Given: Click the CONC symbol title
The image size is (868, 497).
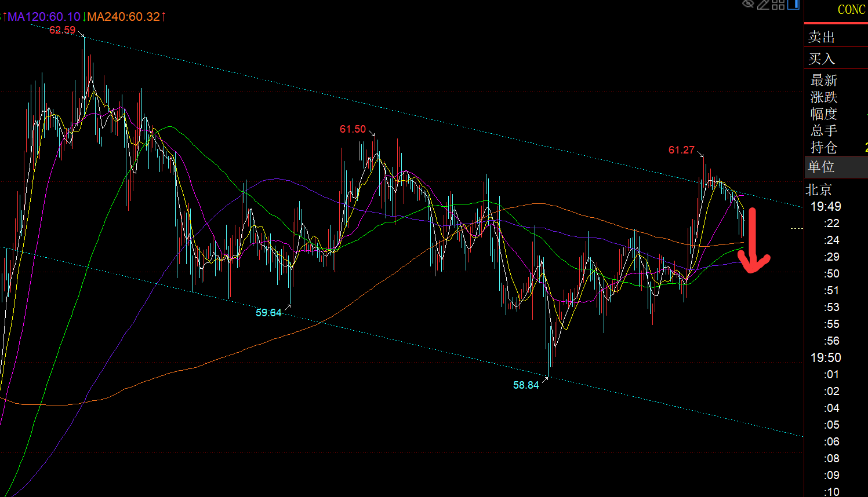Looking at the screenshot, I should pos(851,9).
